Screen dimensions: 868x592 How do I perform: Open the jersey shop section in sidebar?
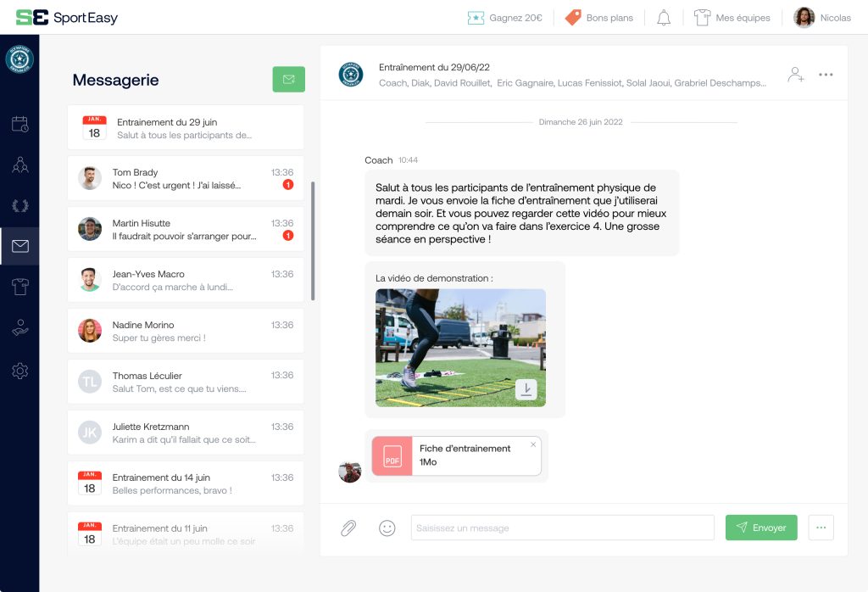pos(20,287)
